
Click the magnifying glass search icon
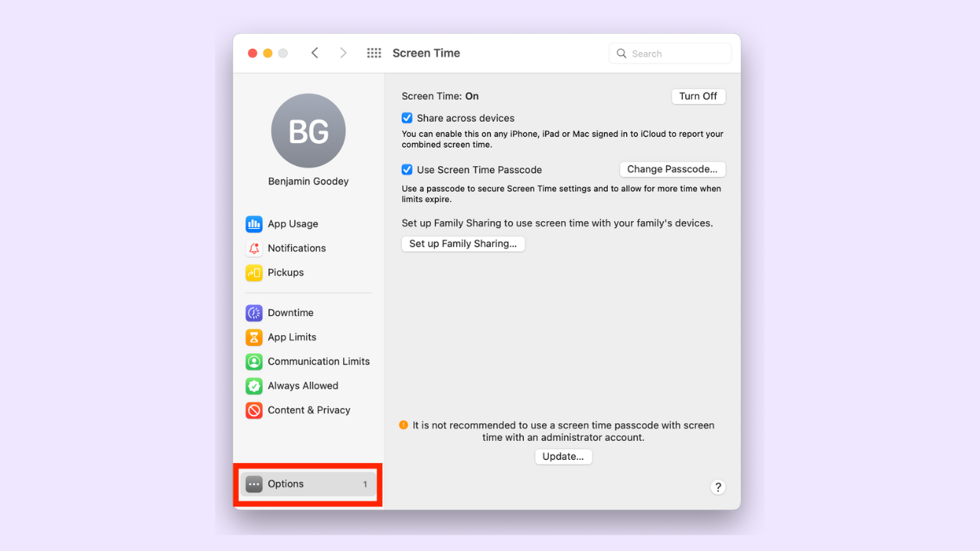click(x=622, y=54)
